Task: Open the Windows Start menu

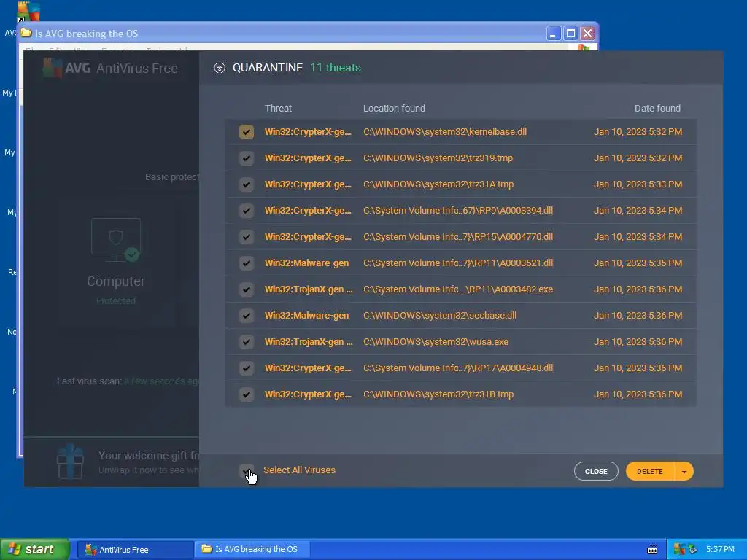Action: [35, 549]
